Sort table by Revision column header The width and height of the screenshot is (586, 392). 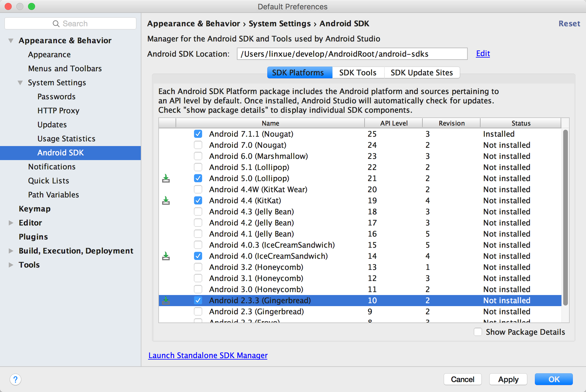pos(451,123)
